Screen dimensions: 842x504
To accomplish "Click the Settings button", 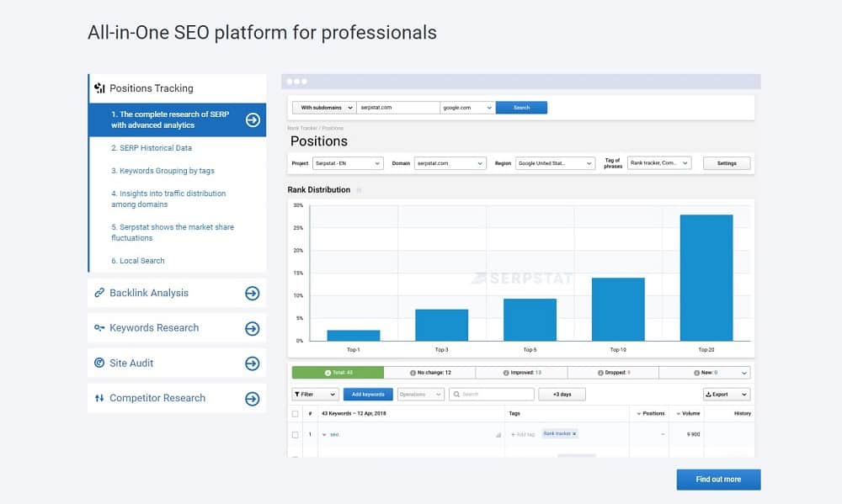I will pyautogui.click(x=727, y=163).
